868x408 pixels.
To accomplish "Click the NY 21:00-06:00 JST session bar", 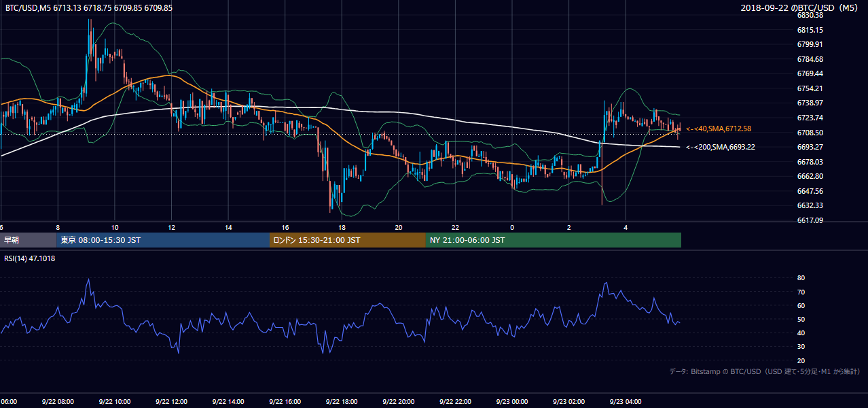I will [x=554, y=240].
